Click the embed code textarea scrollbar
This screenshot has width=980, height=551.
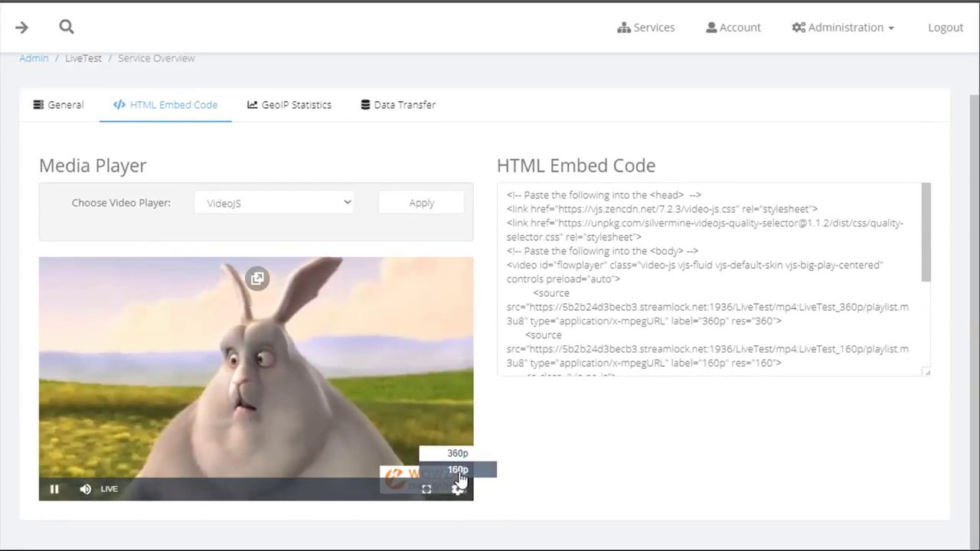[x=926, y=233]
